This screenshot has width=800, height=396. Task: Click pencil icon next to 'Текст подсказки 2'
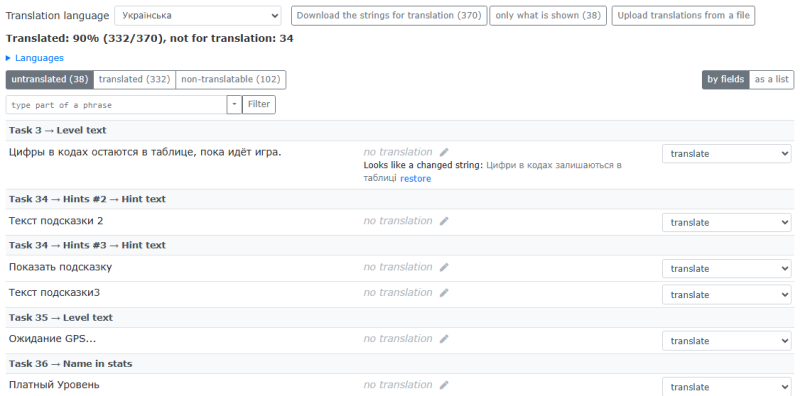(x=444, y=221)
